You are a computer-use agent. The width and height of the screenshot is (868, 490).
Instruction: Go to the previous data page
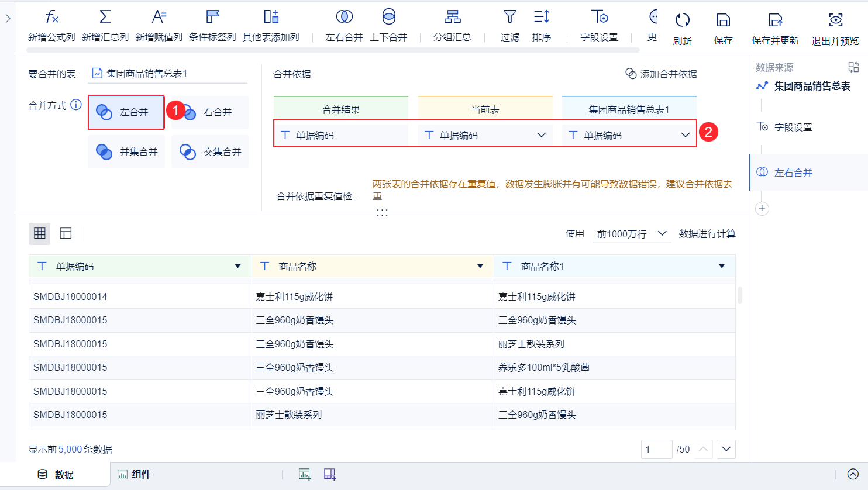pos(703,449)
